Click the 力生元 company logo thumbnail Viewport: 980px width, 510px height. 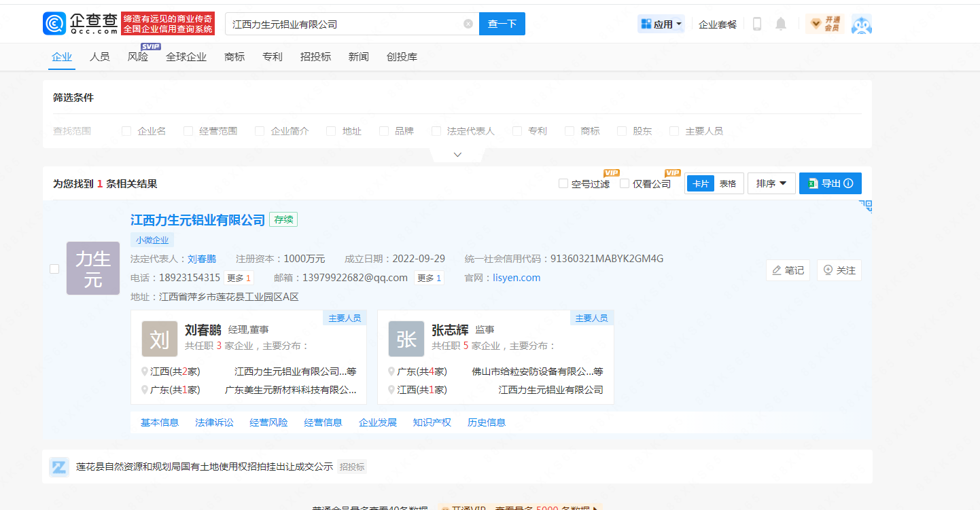coord(93,268)
